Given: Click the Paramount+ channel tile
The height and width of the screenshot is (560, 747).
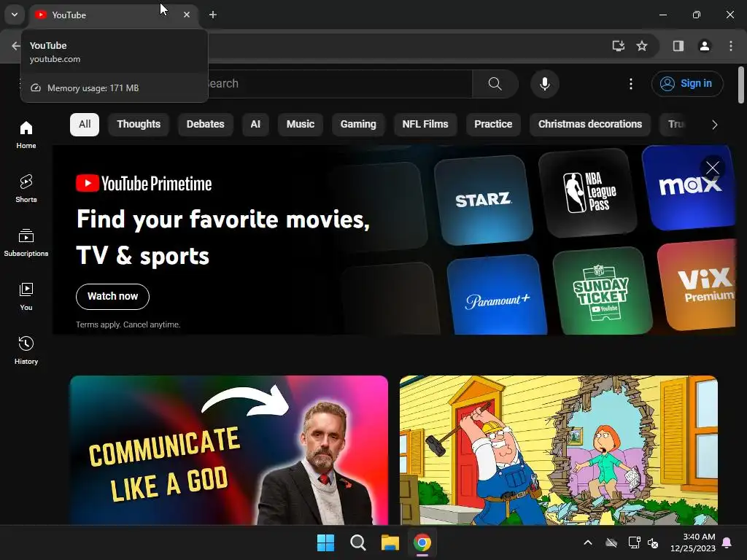Looking at the screenshot, I should coord(497,295).
